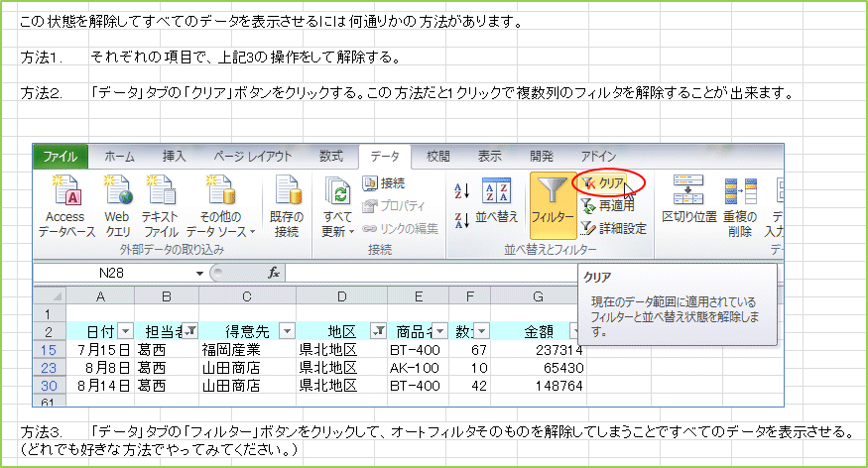
Task: Click the 県北地区 cell in row 23
Action: [341, 368]
